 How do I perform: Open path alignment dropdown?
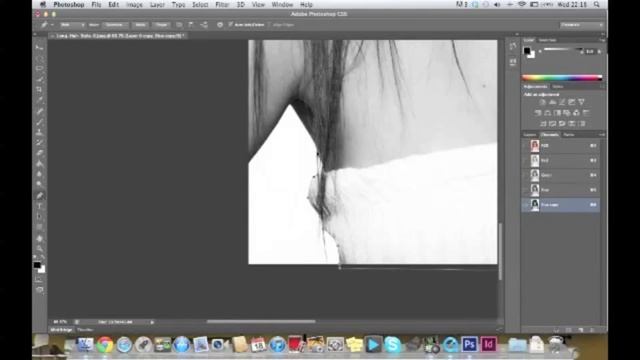[x=191, y=25]
